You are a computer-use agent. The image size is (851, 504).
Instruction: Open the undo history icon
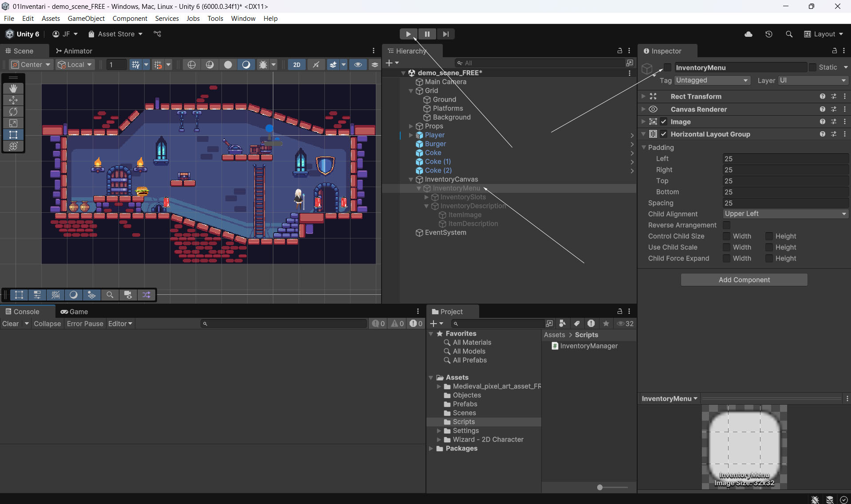tap(769, 34)
